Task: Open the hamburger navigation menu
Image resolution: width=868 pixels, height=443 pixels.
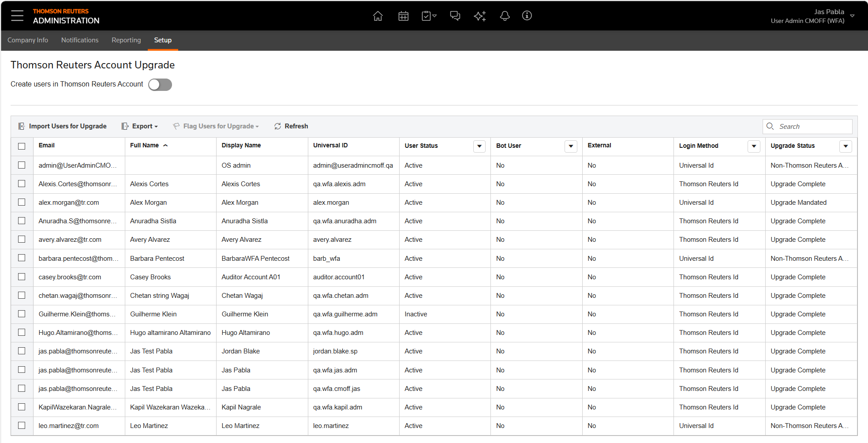Action: point(17,16)
